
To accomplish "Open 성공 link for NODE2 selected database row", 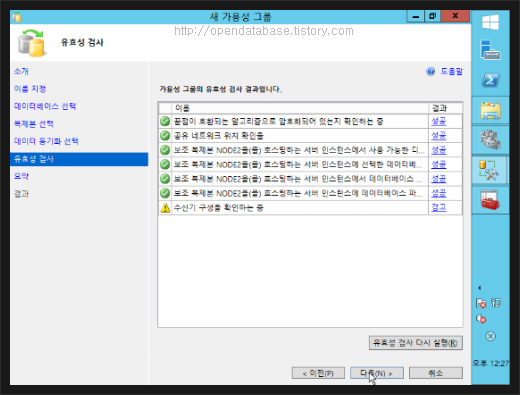I will pyautogui.click(x=438, y=164).
